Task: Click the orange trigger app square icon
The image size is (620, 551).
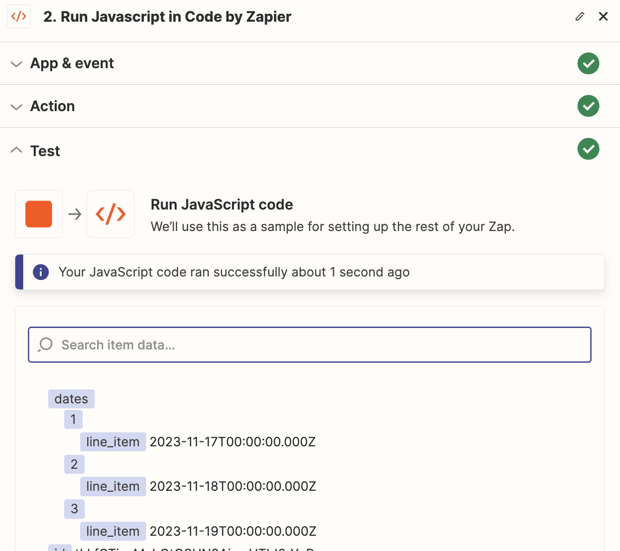Action: pos(39,214)
